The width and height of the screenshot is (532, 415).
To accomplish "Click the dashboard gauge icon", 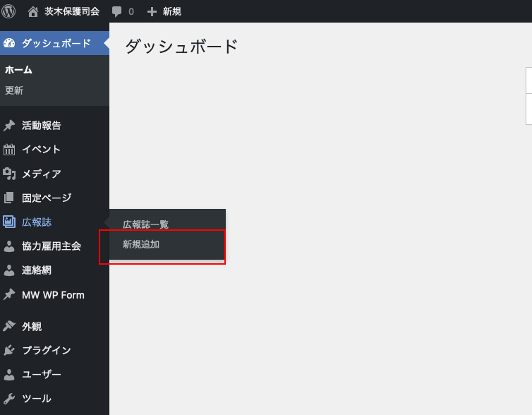I will (9, 43).
